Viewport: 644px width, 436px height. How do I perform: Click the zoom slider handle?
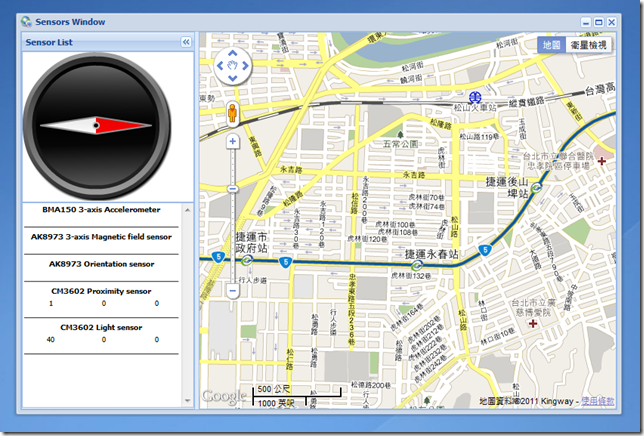(232, 189)
